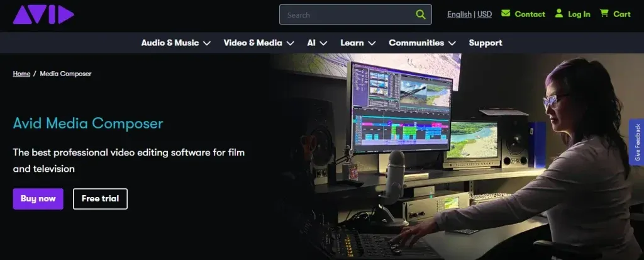Click the Avid Media Composer heading
Screen dimensions: 644x260
tap(88, 123)
